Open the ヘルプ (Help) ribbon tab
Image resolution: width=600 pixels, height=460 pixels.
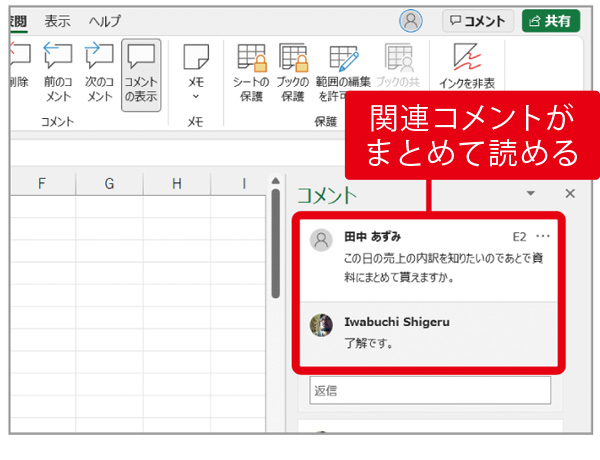click(104, 21)
